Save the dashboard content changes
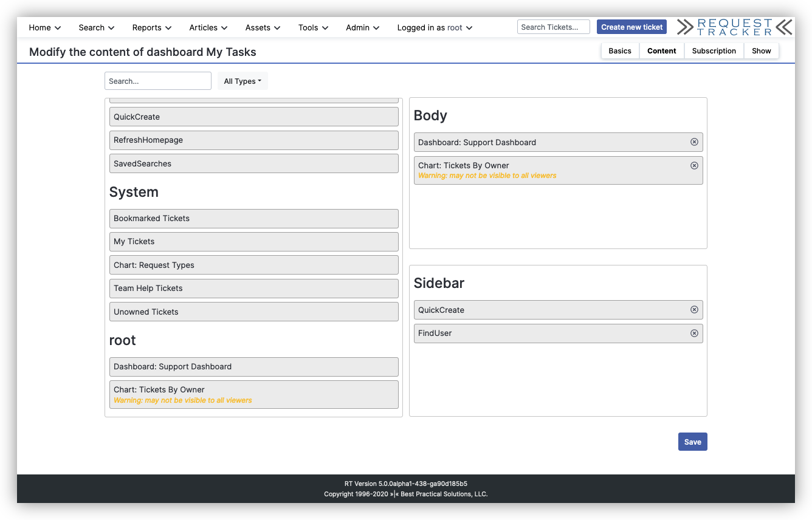The width and height of the screenshot is (812, 520). point(692,442)
